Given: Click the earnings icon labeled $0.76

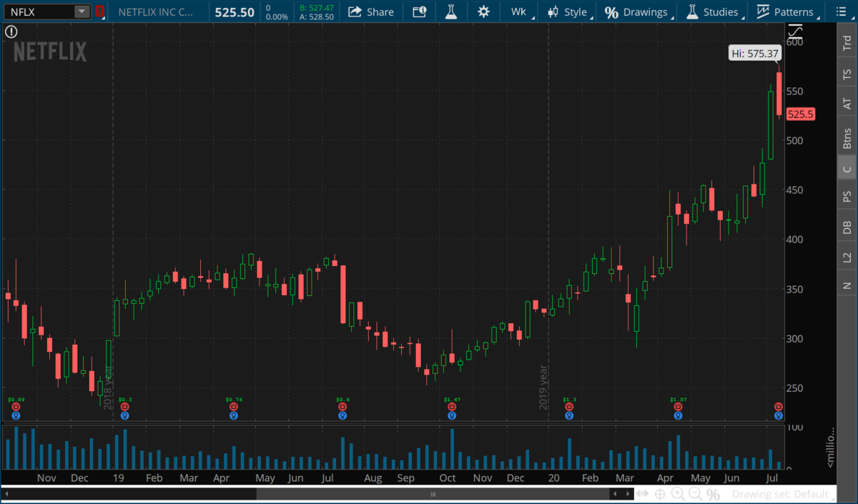Looking at the screenshot, I should tap(233, 407).
